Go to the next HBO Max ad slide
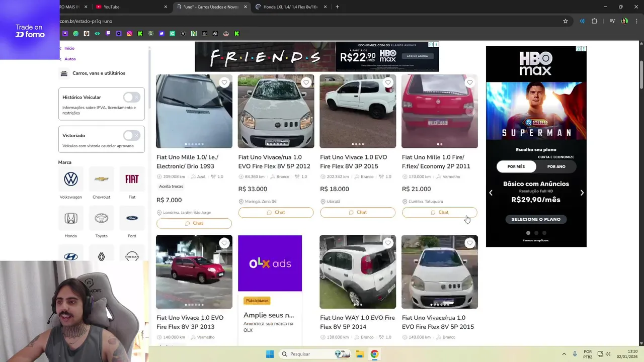 (582, 193)
